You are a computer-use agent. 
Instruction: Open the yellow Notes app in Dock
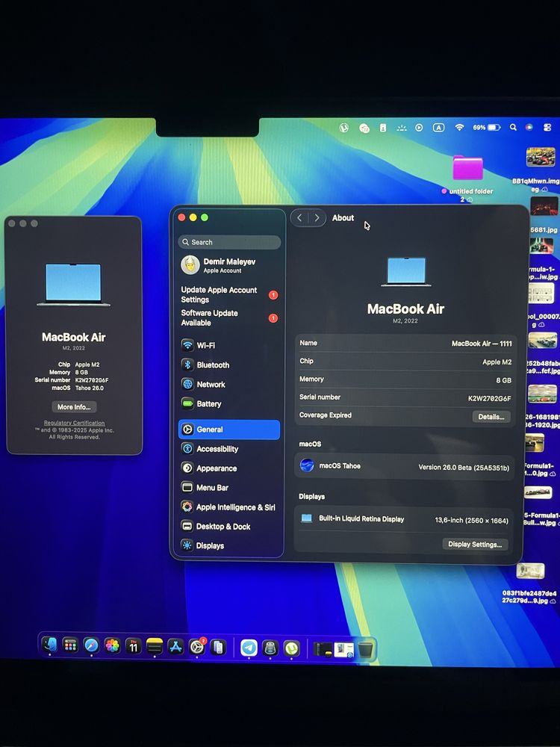[x=155, y=646]
